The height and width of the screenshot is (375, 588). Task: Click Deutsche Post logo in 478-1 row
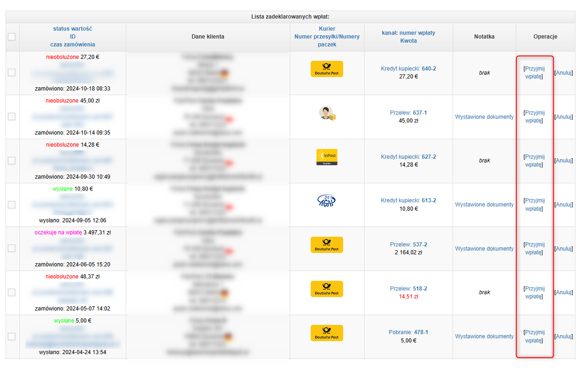coord(326,333)
